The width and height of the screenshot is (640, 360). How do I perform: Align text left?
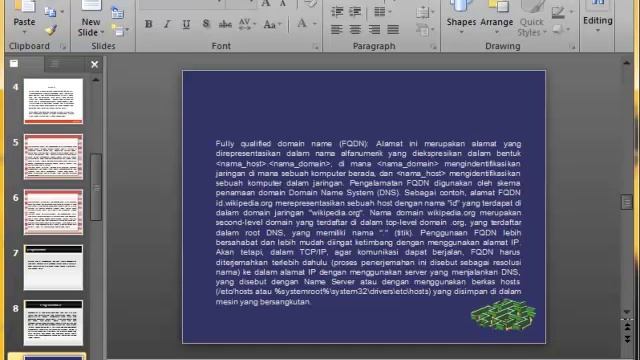click(336, 29)
